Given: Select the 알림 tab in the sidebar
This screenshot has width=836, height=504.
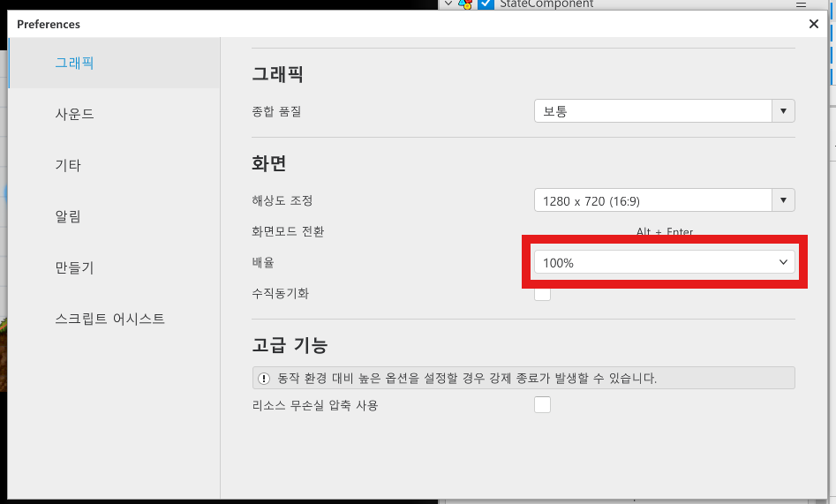Looking at the screenshot, I should (x=114, y=216).
